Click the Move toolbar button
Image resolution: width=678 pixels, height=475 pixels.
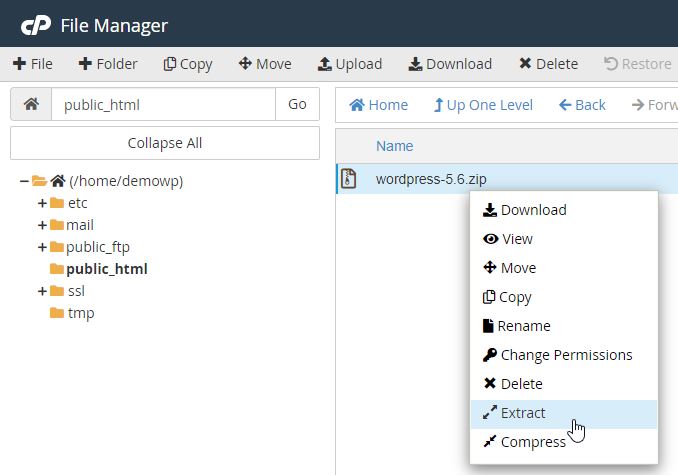click(x=265, y=64)
